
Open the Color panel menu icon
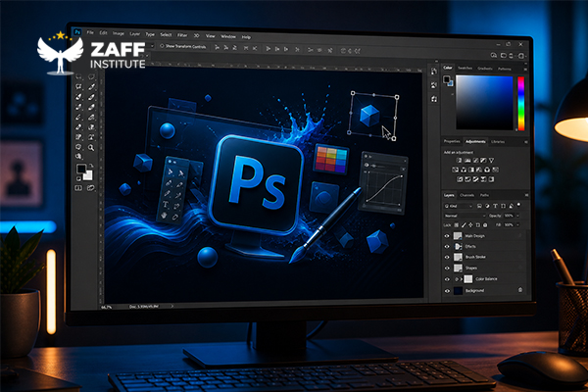[525, 69]
